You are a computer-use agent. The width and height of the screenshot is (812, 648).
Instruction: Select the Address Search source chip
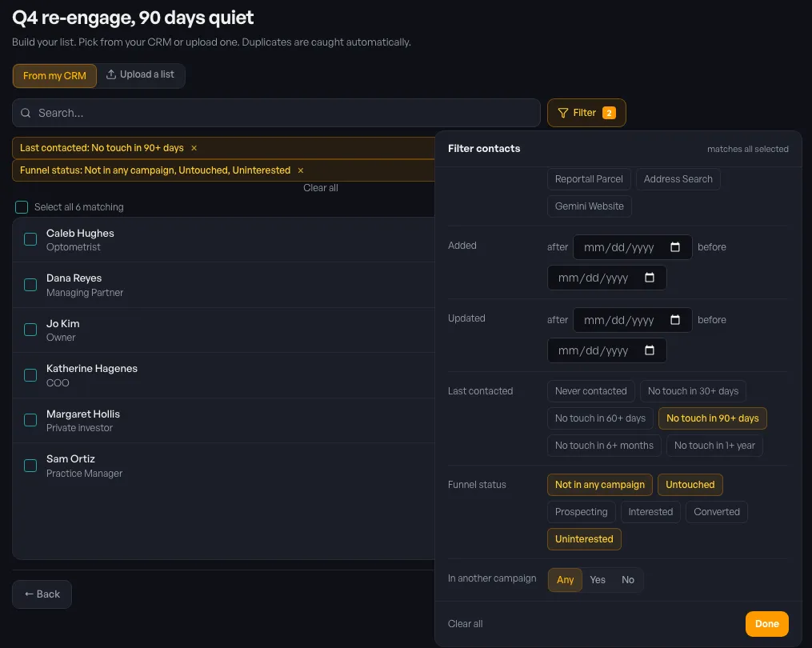[x=678, y=179]
